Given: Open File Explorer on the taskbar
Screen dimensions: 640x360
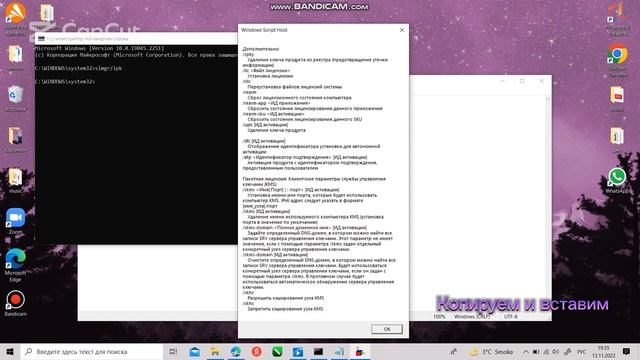Looking at the screenshot, I should 215,351.
